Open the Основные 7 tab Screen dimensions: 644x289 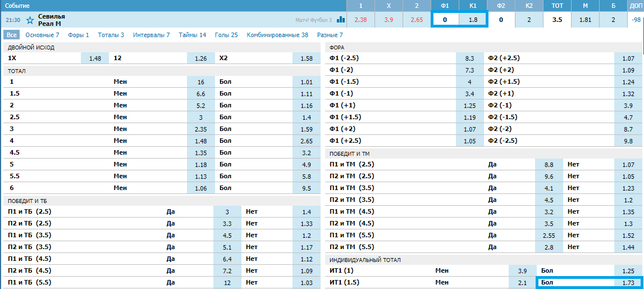tap(42, 35)
